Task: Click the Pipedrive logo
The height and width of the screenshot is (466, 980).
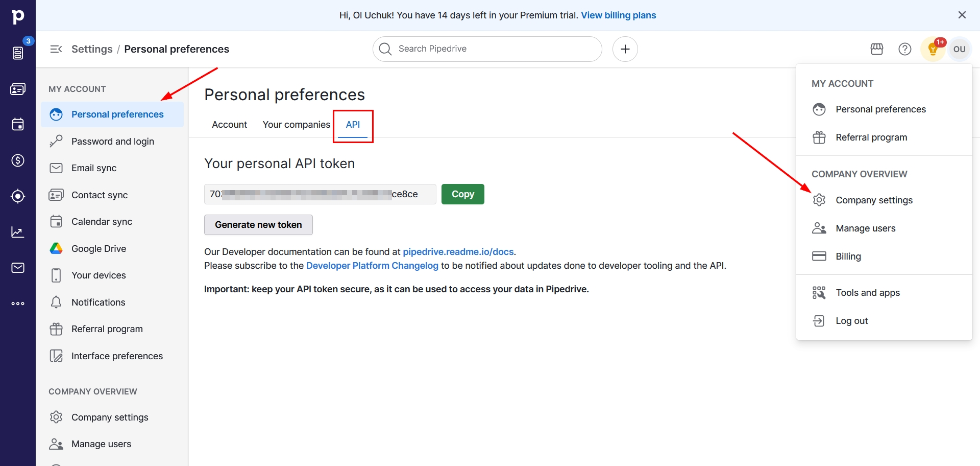Action: pos(18,16)
